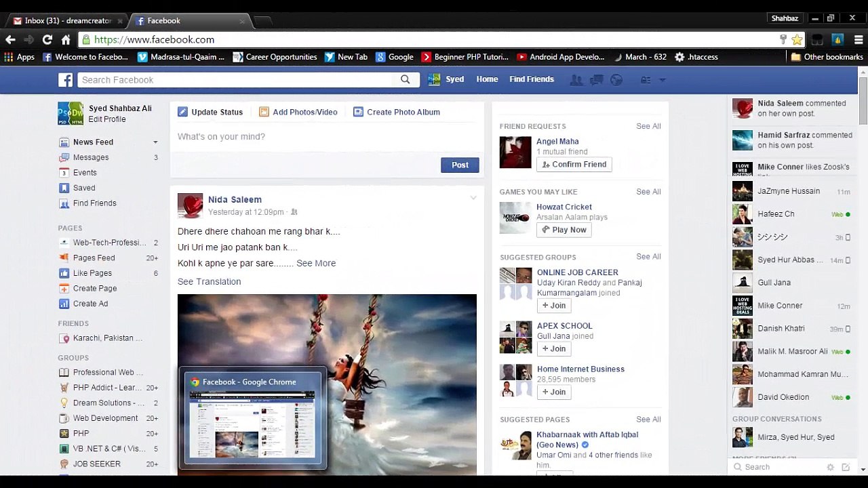Open the Web Development group

(105, 418)
